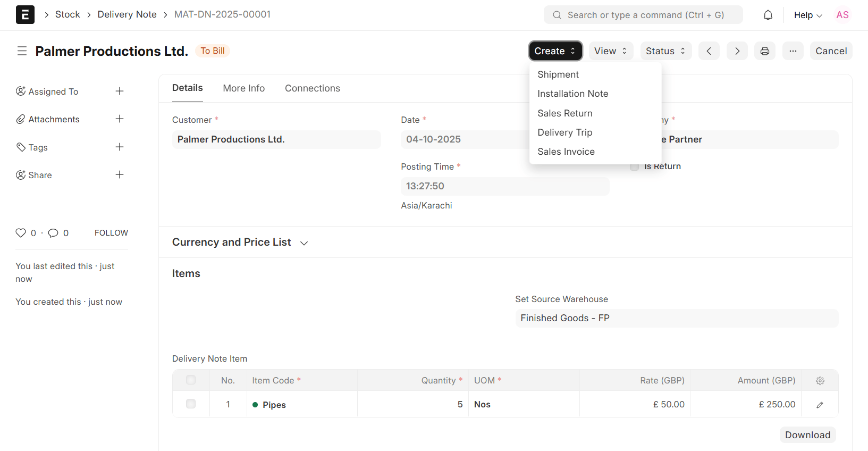Select all delivery note items checkbox
The width and height of the screenshot is (868, 451).
[191, 380]
